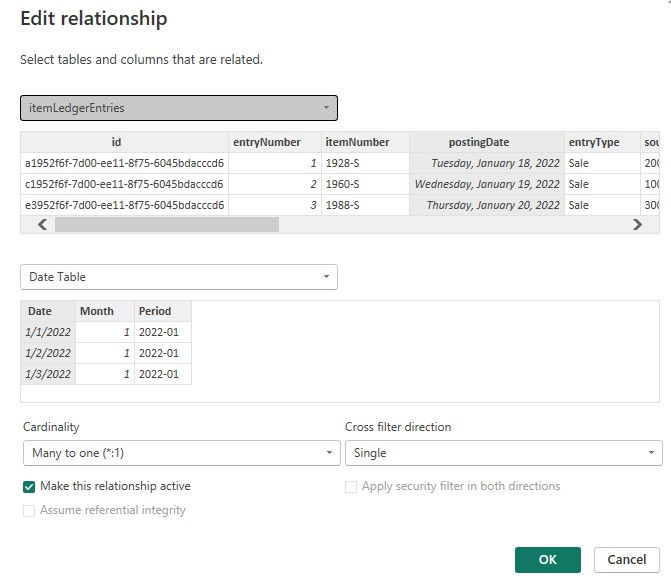Click the Date cell 1/2/2022
The height and width of the screenshot is (587, 671).
(48, 353)
